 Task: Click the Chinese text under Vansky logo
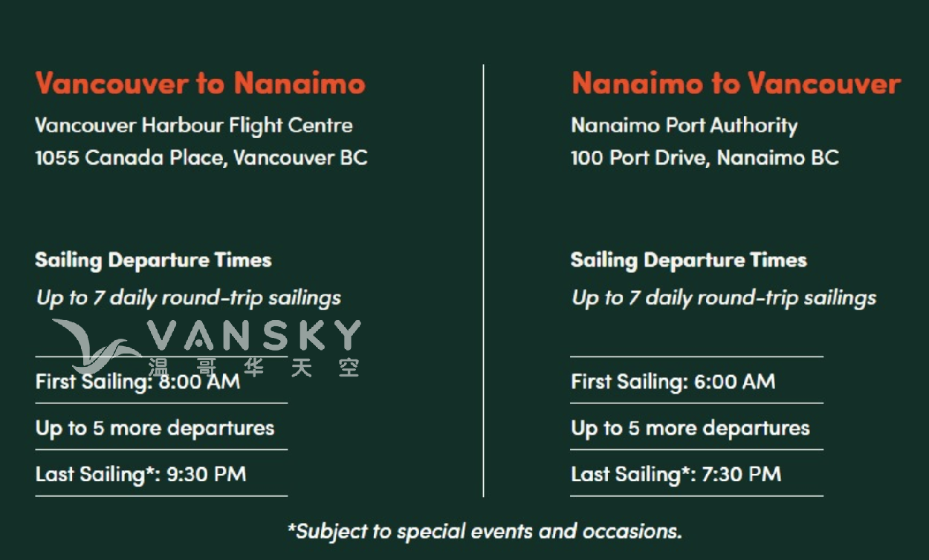coord(254,366)
